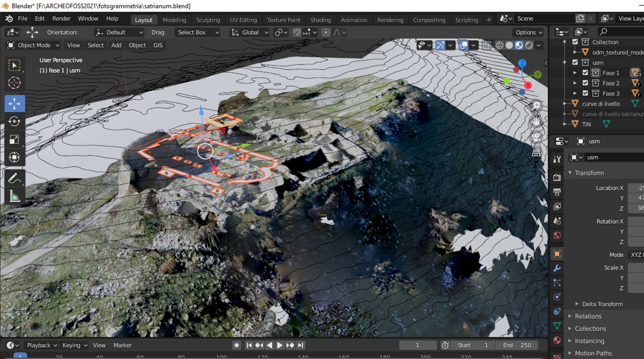This screenshot has width=644, height=359.
Task: Open the GIS menu
Action: [158, 45]
